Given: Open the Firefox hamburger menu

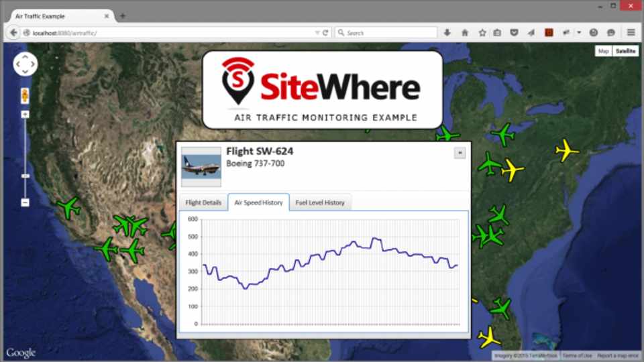Looking at the screenshot, I should click(x=631, y=32).
